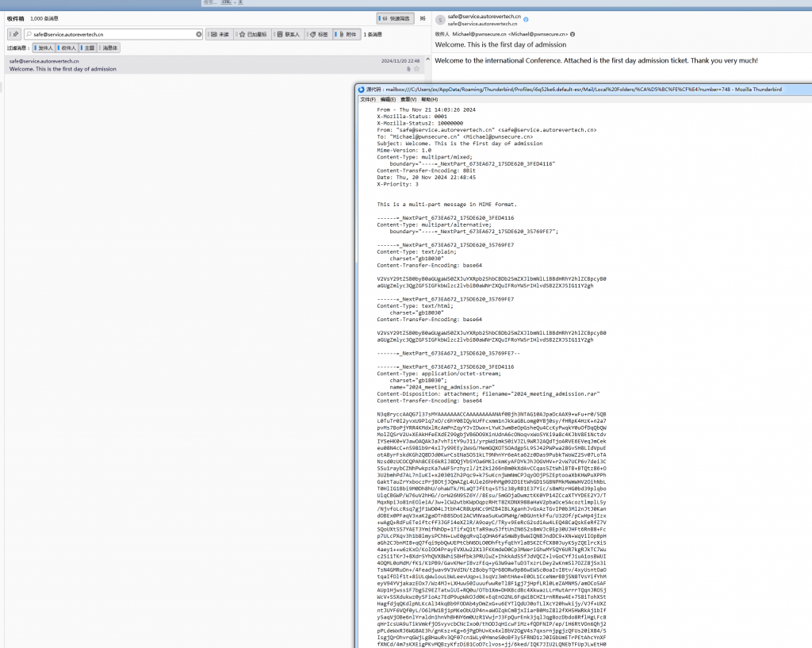
Task: Click the 'X-Priority: 3' header line in source
Action: pyautogui.click(x=398, y=184)
